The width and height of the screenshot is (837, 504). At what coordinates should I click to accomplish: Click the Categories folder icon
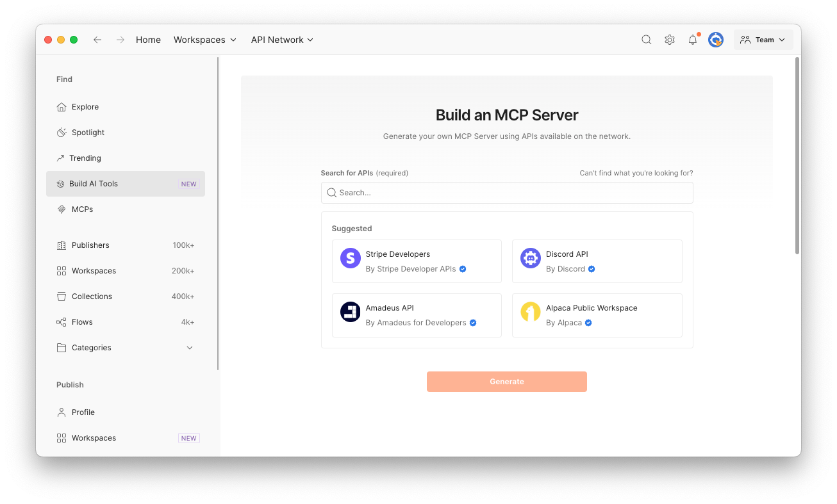pyautogui.click(x=62, y=348)
